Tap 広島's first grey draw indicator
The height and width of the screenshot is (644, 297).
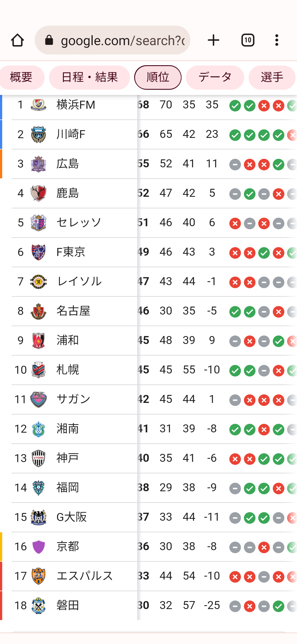point(235,165)
